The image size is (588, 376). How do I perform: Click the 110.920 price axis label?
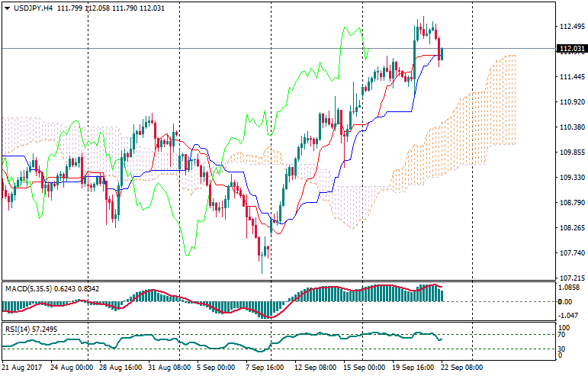coord(570,102)
